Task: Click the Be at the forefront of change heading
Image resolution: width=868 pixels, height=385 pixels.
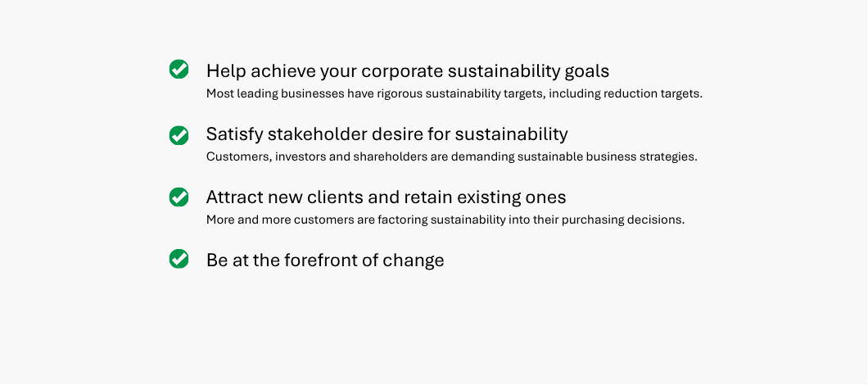Action: pos(325,260)
